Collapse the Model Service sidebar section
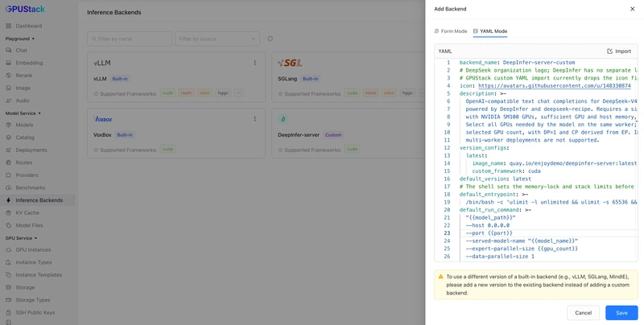 point(23,113)
